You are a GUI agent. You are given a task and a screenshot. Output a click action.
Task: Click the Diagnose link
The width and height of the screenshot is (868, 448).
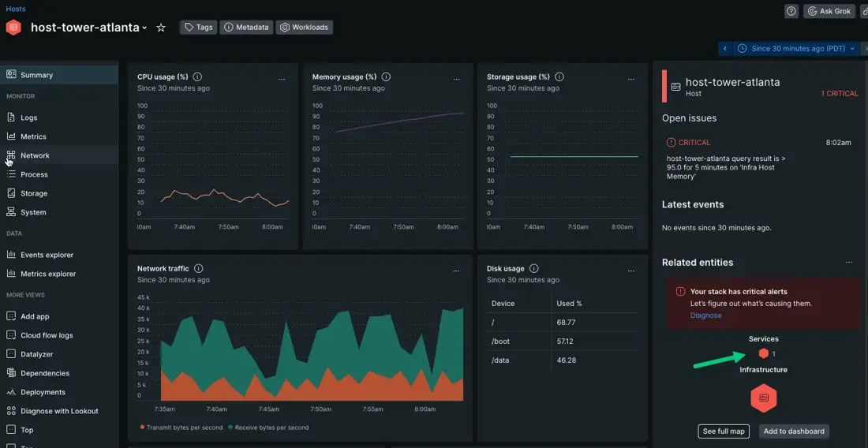point(705,315)
